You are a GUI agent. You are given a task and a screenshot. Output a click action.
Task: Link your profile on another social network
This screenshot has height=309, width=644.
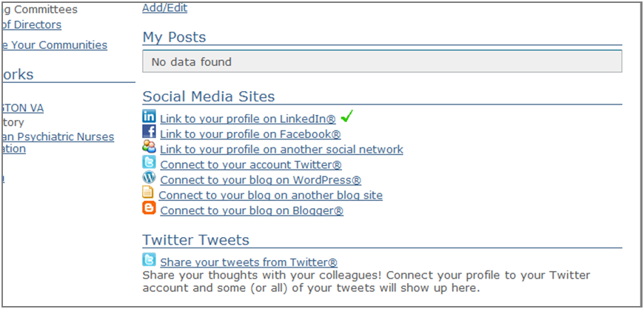[x=281, y=150]
